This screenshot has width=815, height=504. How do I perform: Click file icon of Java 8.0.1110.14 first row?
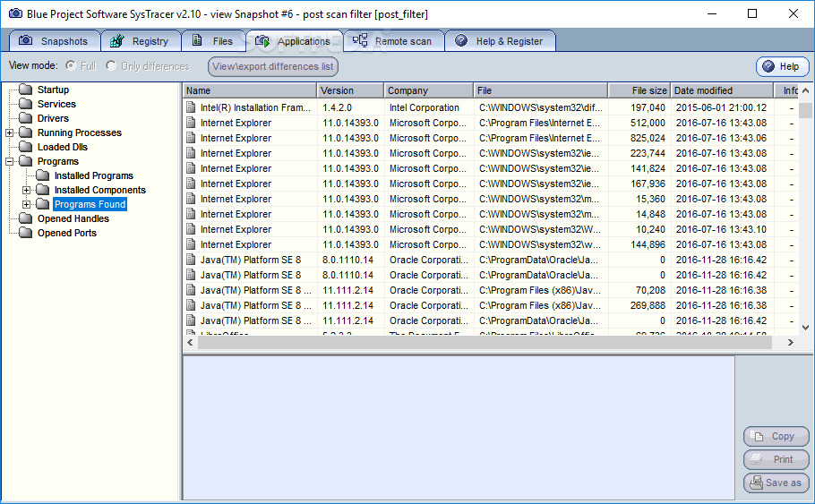pyautogui.click(x=191, y=260)
